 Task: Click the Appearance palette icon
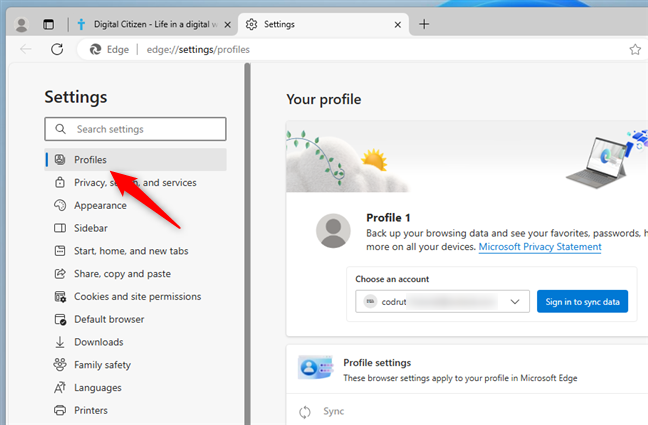pyautogui.click(x=60, y=205)
